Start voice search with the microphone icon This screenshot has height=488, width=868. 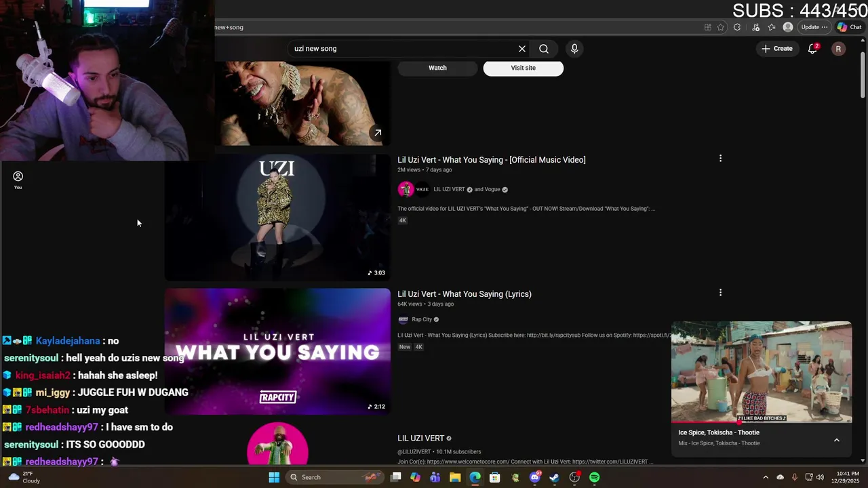coord(574,49)
